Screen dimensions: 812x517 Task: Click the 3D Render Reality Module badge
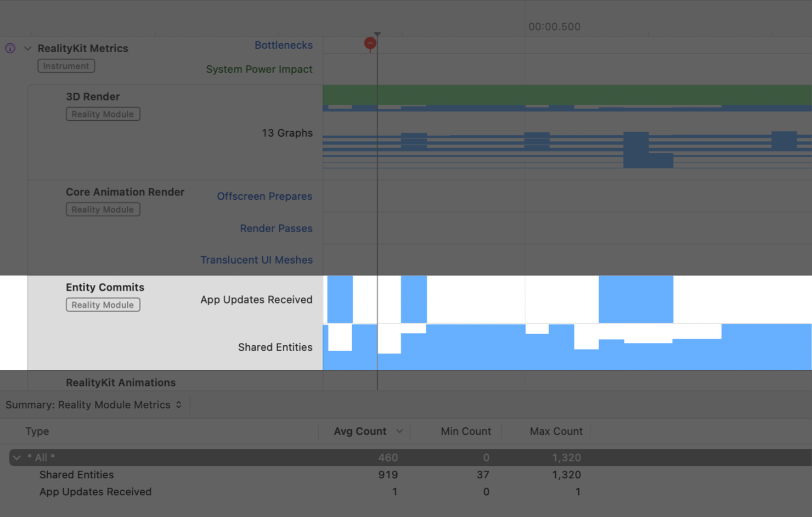[103, 114]
